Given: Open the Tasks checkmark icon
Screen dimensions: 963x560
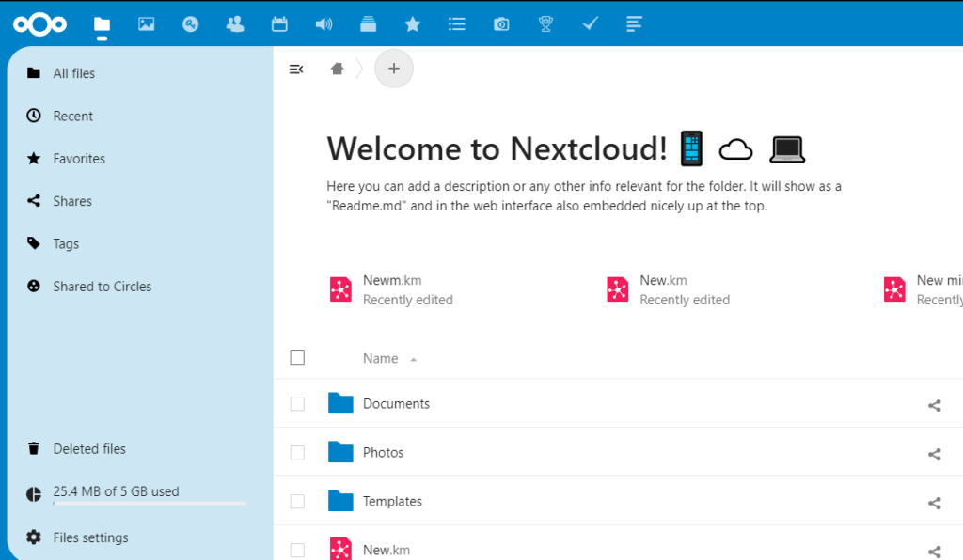Looking at the screenshot, I should 591,23.
